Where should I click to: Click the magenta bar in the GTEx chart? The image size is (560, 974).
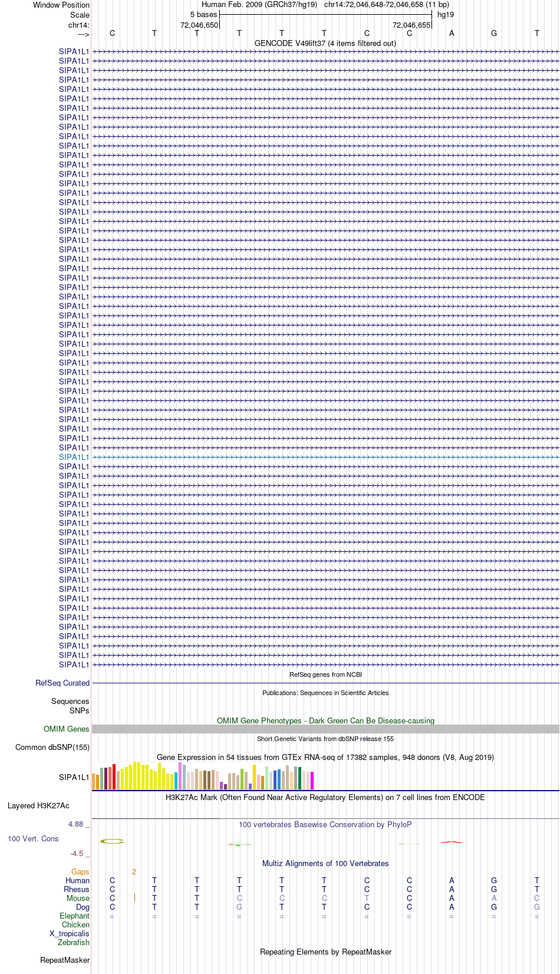312,781
